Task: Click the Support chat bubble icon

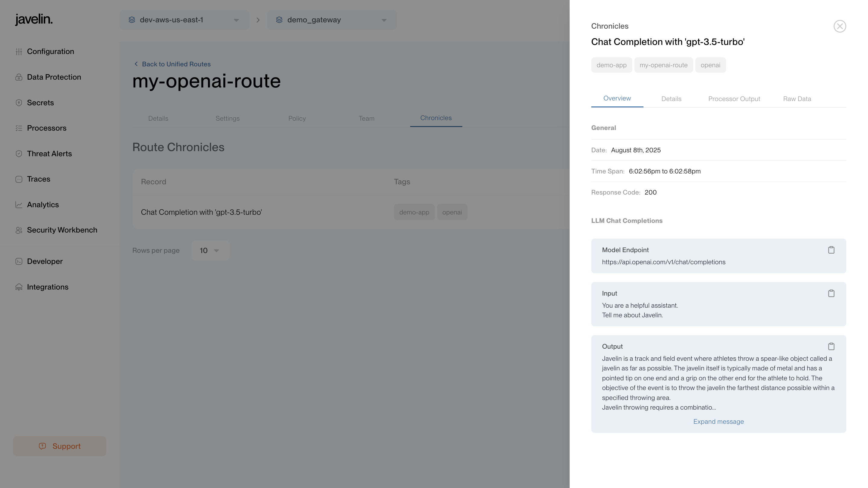Action: [42, 446]
